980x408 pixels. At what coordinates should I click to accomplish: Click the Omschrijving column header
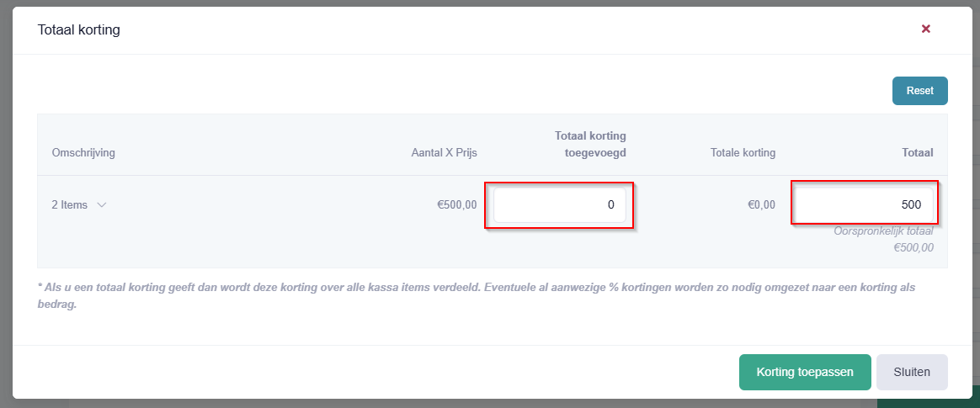tap(83, 153)
